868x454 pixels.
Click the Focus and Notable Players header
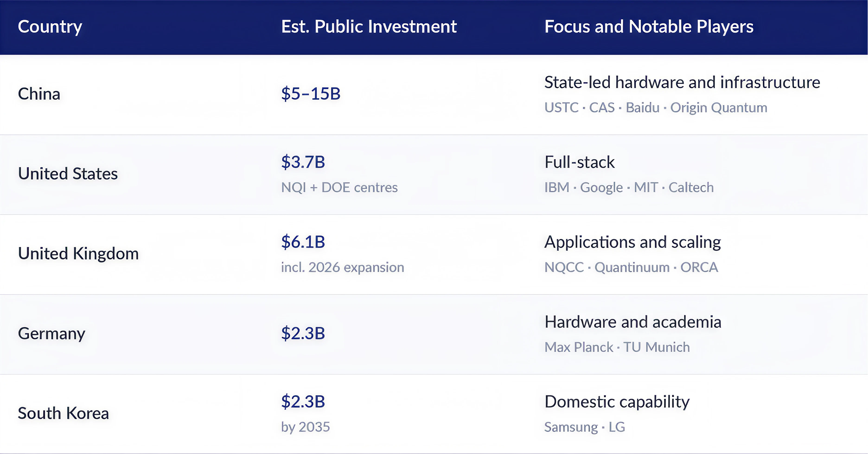point(649,27)
